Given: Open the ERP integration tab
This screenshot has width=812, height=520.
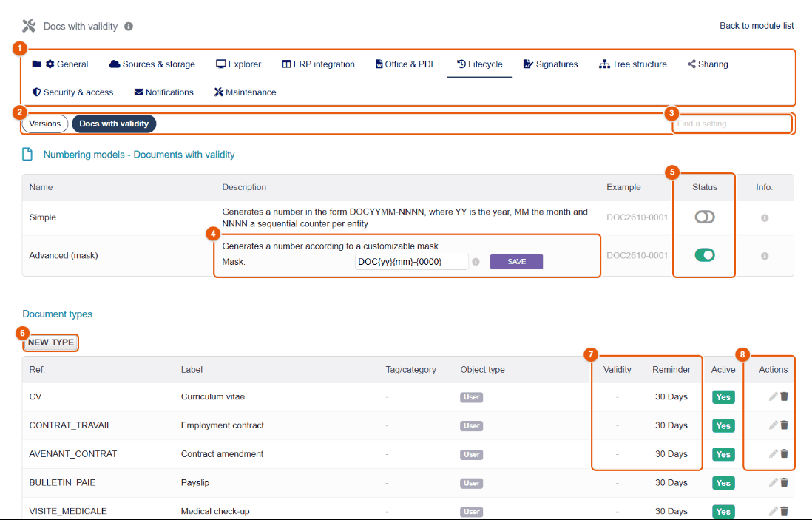Looking at the screenshot, I should 319,64.
